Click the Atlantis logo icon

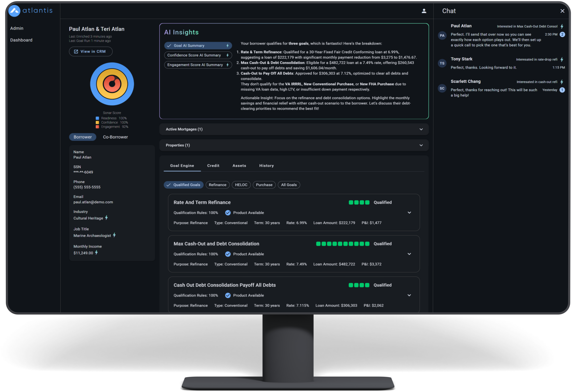point(14,11)
